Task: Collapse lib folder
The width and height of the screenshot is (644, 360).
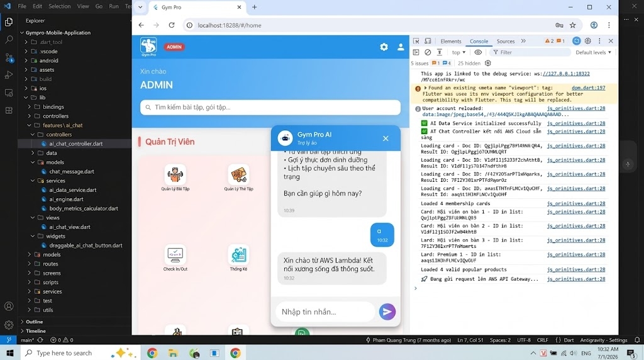Action: 42,98
